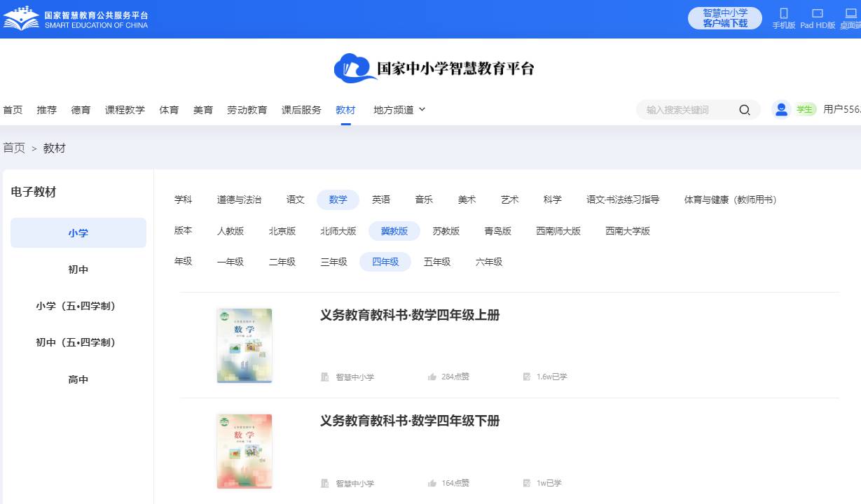Image resolution: width=861 pixels, height=504 pixels.
Task: Select the 教材 navigation tab
Action: [345, 110]
